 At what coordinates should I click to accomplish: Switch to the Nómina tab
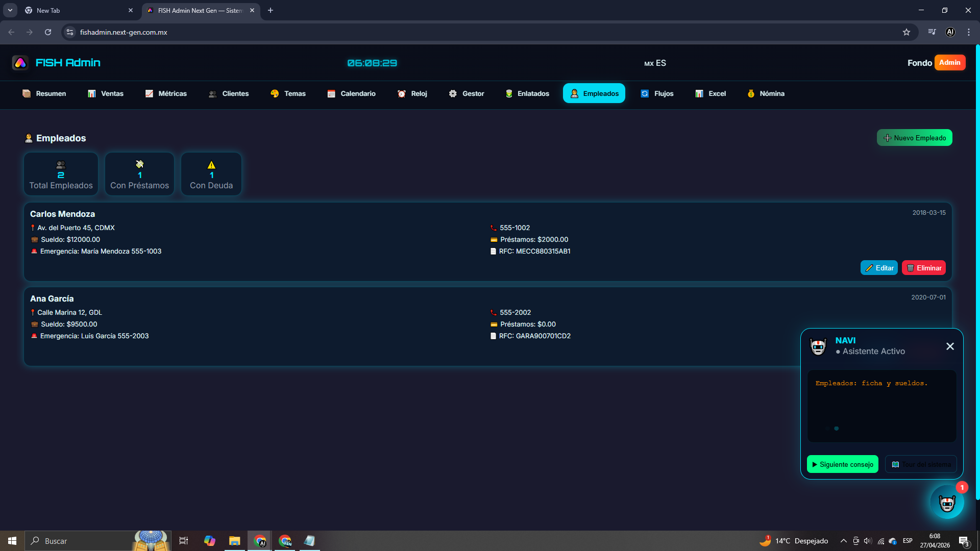766,93
